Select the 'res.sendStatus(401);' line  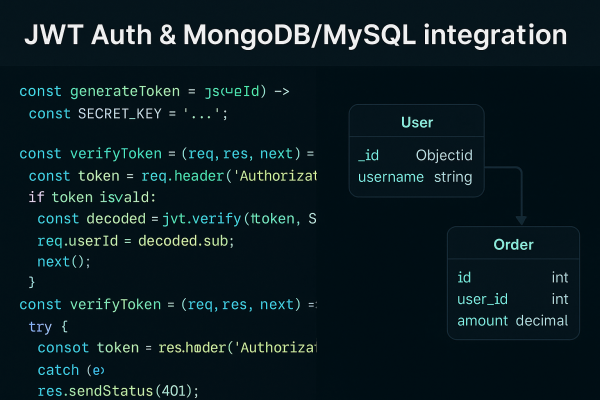[118, 391]
